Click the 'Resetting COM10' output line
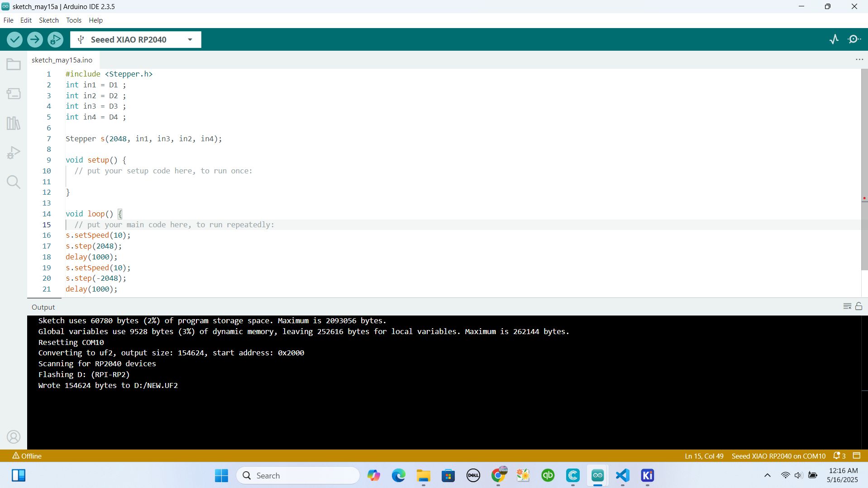This screenshot has width=868, height=488. pos(71,342)
